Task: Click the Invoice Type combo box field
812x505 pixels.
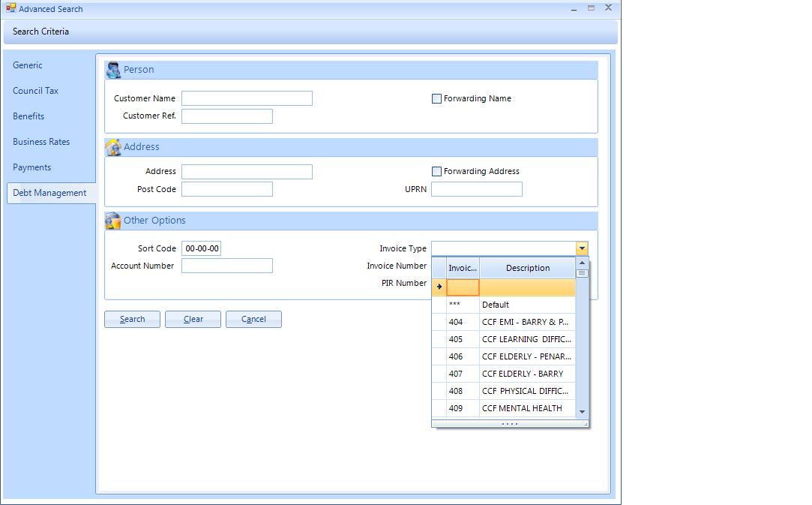Action: coord(504,248)
